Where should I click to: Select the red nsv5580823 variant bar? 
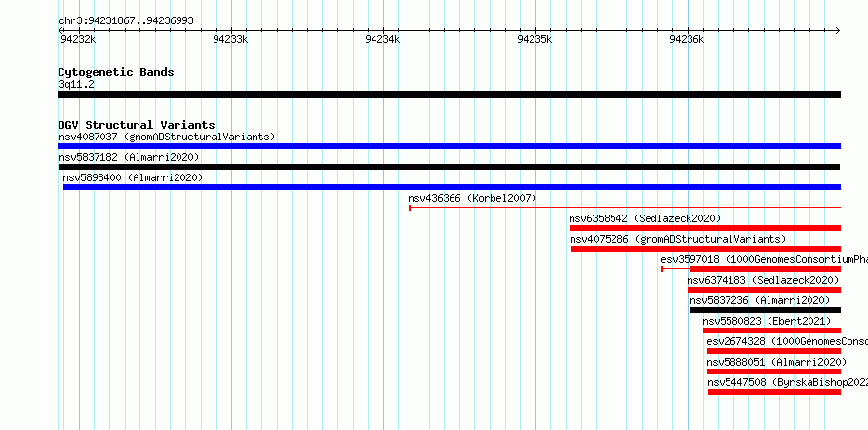pyautogui.click(x=771, y=331)
